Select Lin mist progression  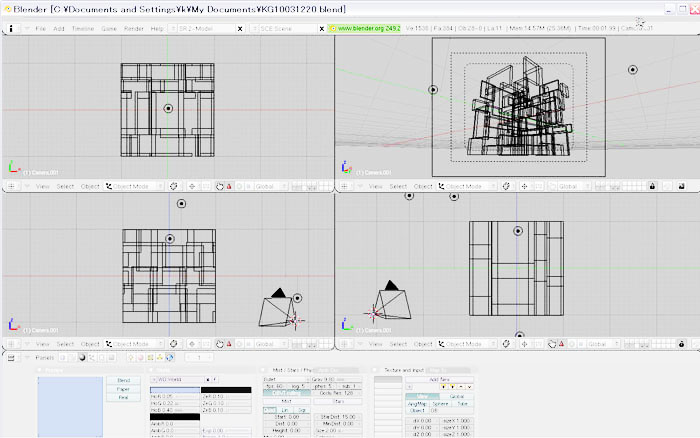(286, 410)
